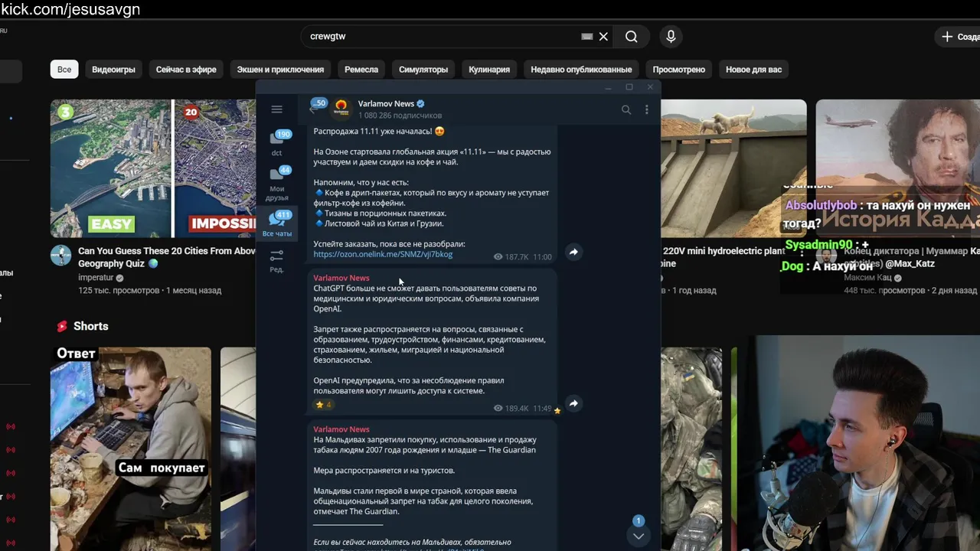
Task: Open the Мои друзья chat folder
Action: [277, 184]
